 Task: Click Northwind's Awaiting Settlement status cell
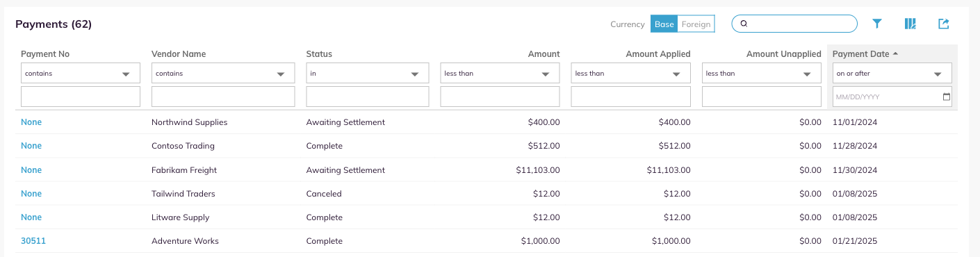(x=345, y=122)
